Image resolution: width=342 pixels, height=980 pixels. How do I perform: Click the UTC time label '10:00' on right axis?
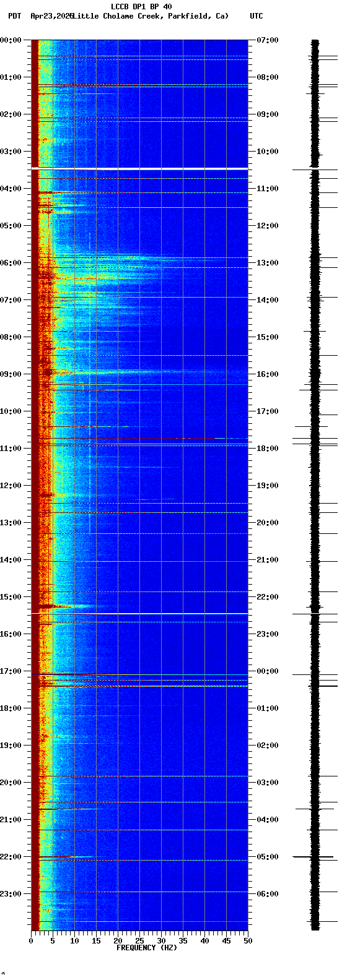coord(268,152)
